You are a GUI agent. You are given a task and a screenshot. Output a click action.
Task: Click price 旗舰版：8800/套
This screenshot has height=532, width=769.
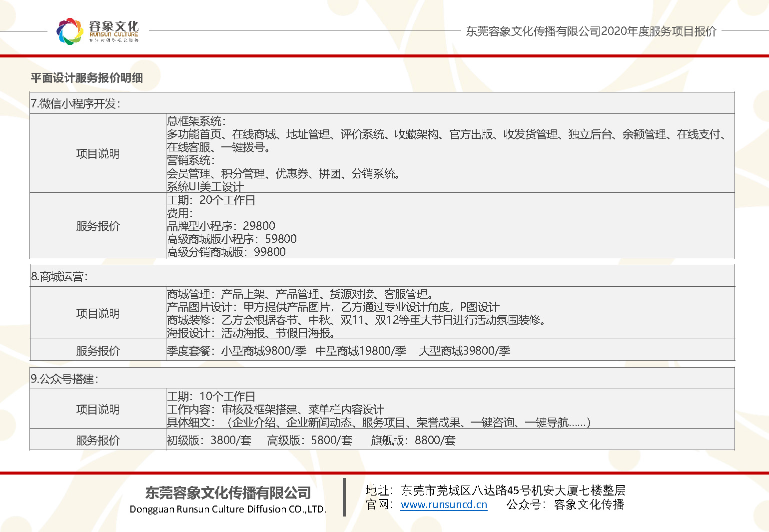point(413,440)
